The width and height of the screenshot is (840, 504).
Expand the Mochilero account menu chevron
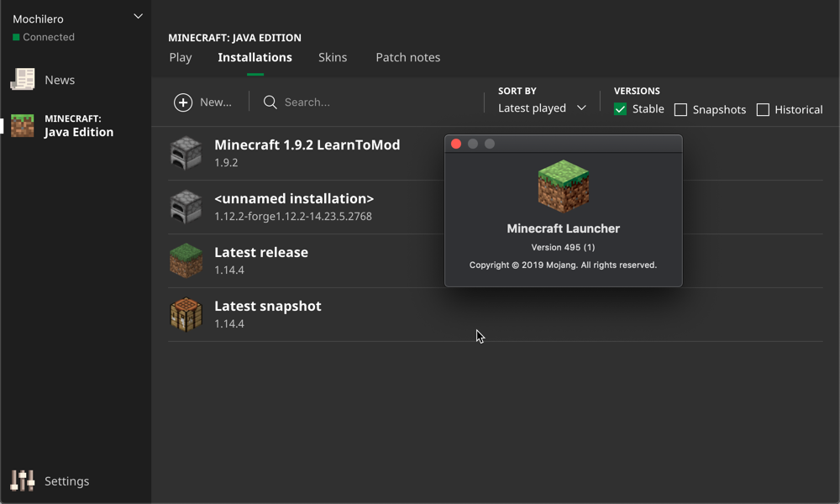138,17
